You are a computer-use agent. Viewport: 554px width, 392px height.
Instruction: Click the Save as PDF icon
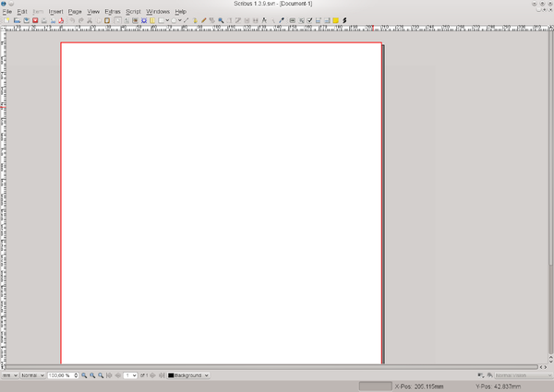(59, 19)
